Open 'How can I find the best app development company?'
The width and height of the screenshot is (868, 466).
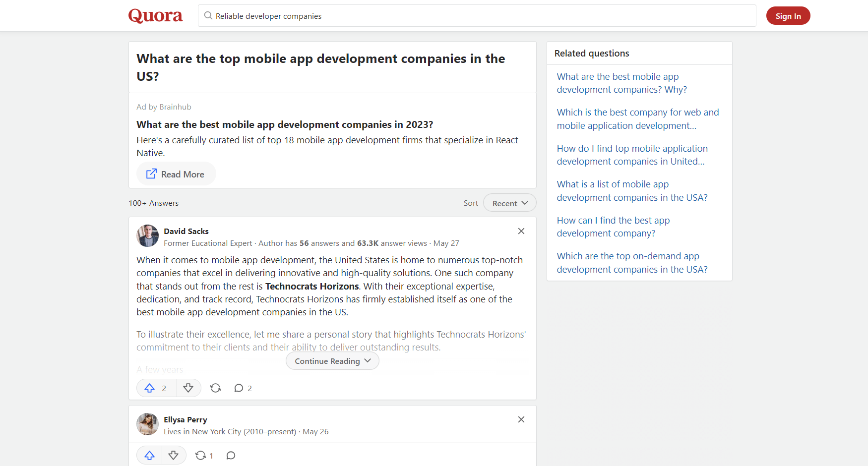pyautogui.click(x=613, y=227)
